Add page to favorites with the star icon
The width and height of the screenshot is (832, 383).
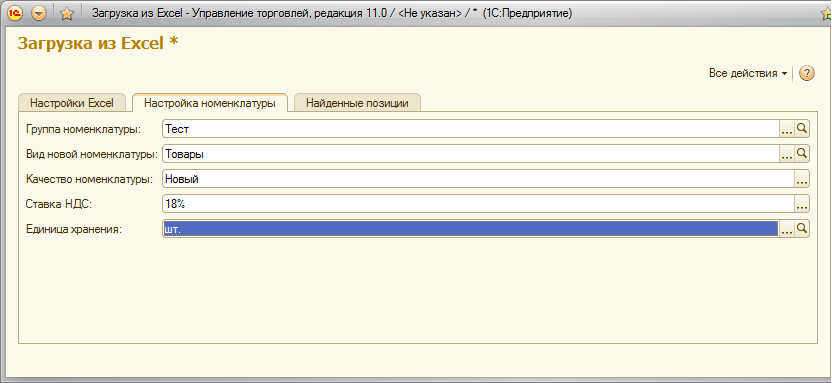66,14
